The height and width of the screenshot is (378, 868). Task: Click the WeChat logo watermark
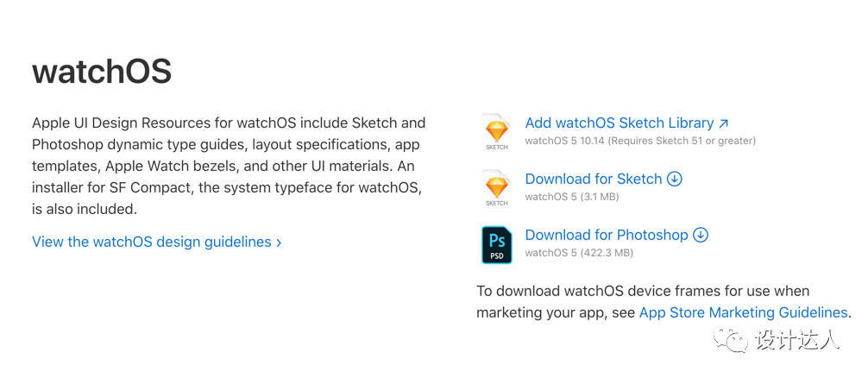tap(734, 340)
